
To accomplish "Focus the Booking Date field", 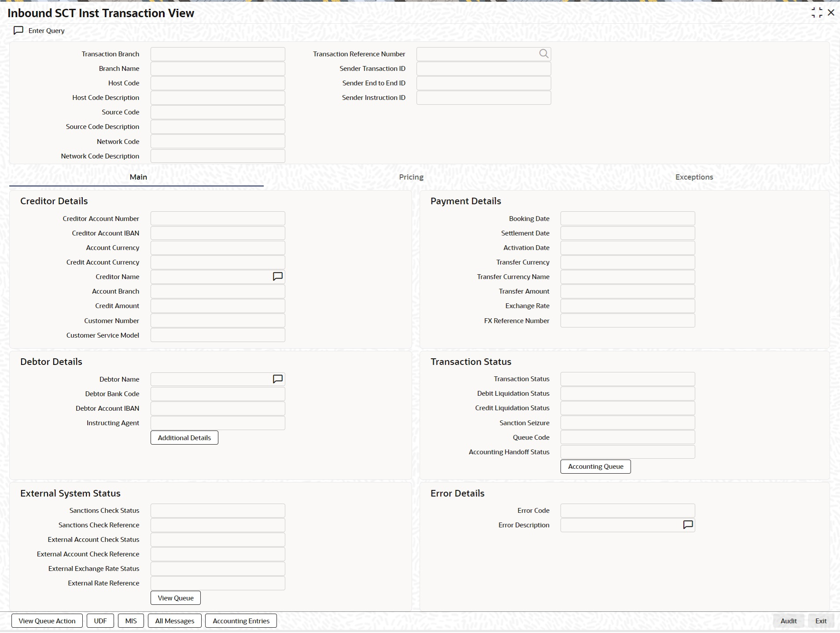I will (x=628, y=218).
